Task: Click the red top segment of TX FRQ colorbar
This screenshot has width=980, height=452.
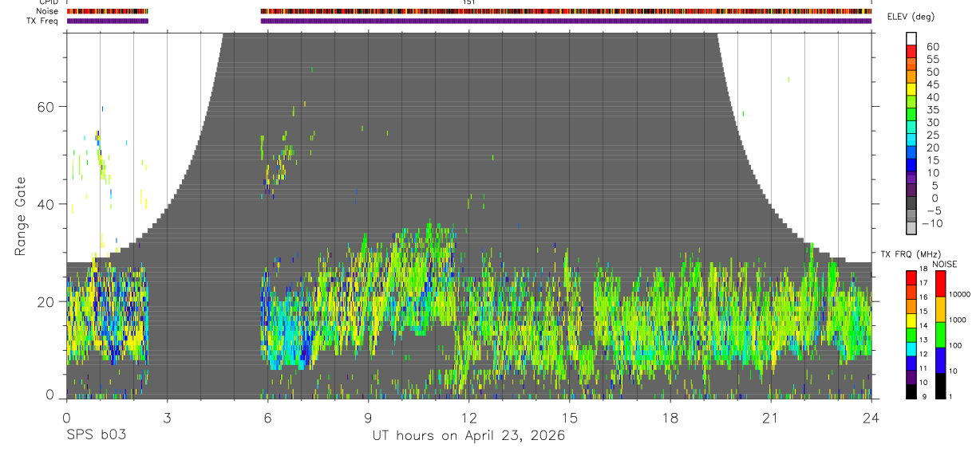Action: [x=912, y=277]
